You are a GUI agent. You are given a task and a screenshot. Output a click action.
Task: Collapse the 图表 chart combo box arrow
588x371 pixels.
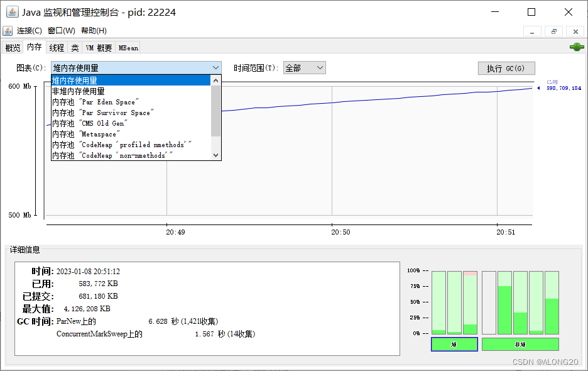click(215, 68)
